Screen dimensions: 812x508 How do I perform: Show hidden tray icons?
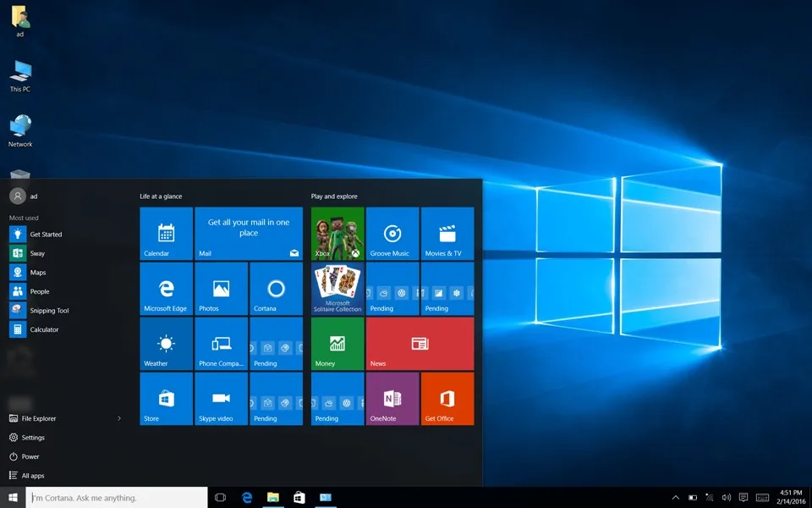[x=675, y=498]
